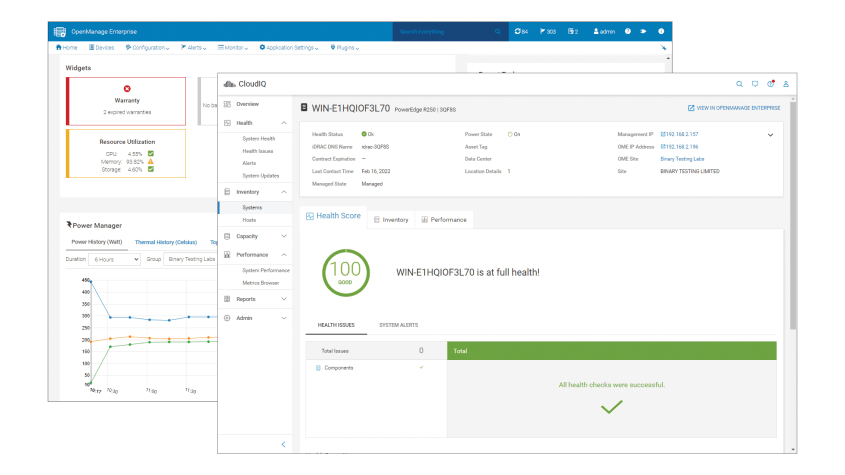Click the memory utilization warning triangle
The image size is (845, 475).
pyautogui.click(x=151, y=161)
